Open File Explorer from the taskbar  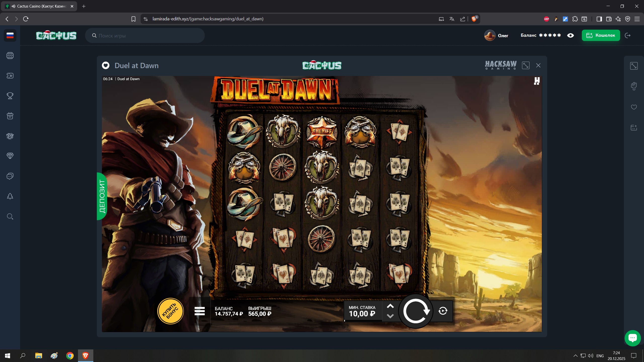click(38, 356)
